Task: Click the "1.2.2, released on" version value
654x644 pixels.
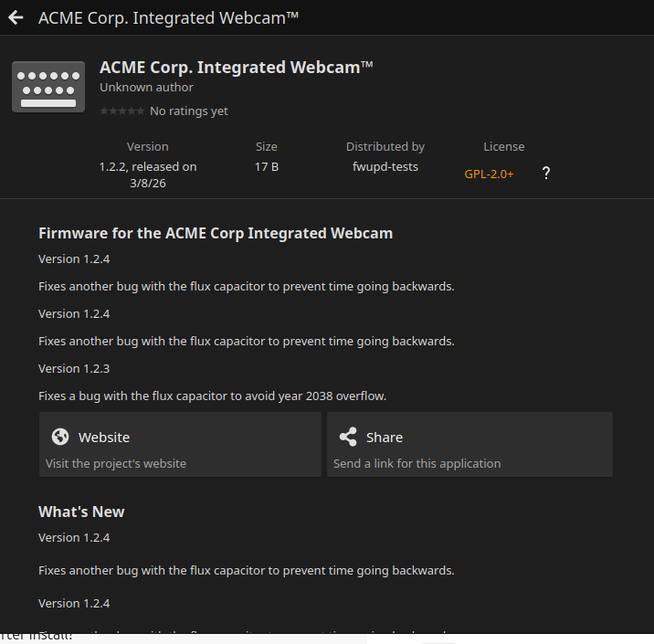Action: pyautogui.click(x=148, y=167)
